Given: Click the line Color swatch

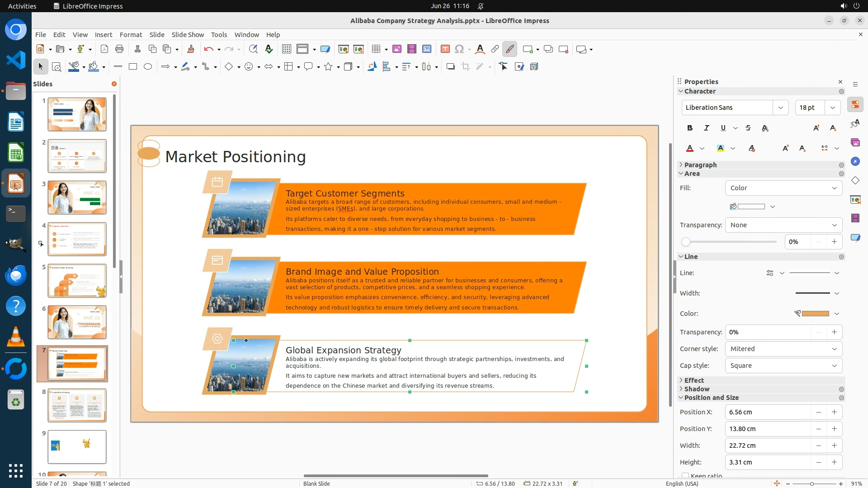Looking at the screenshot, I should (x=815, y=314).
